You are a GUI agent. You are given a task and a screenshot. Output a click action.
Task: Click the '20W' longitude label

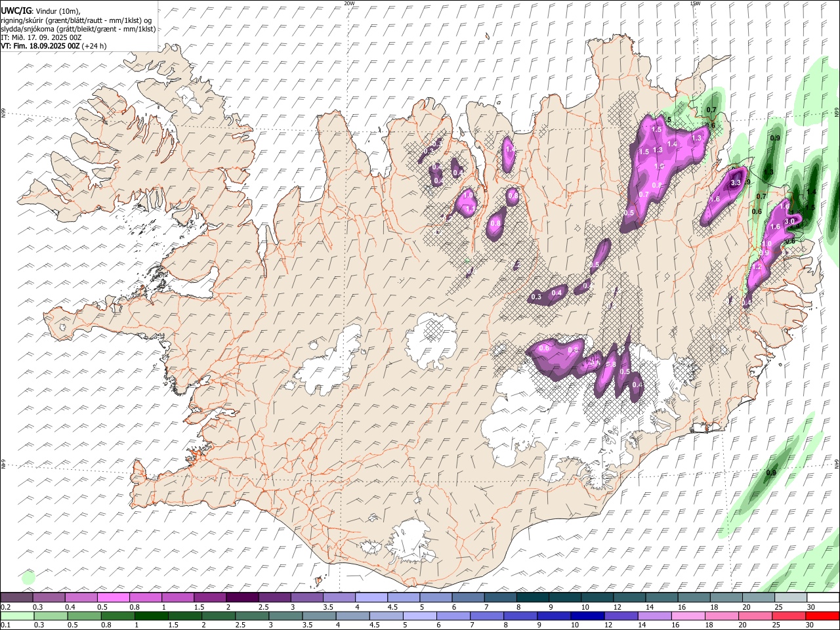click(349, 3)
